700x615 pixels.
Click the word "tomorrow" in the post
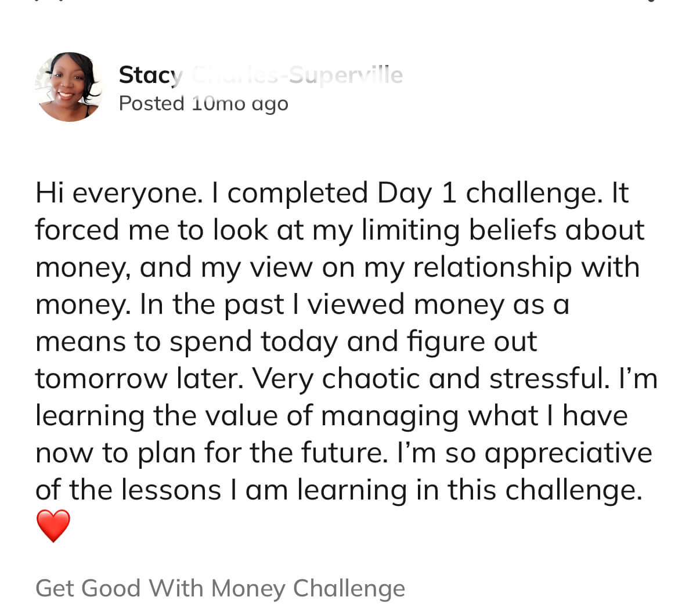click(x=102, y=379)
